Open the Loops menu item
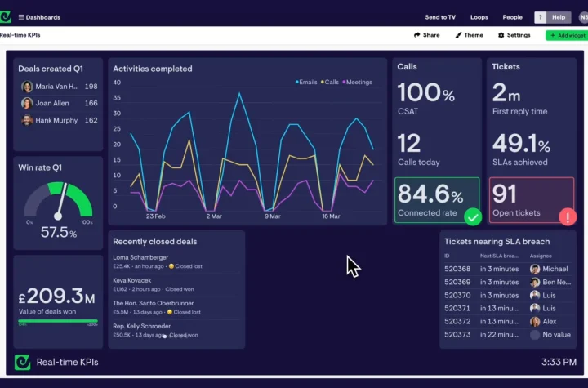The width and height of the screenshot is (588, 388). [x=479, y=17]
